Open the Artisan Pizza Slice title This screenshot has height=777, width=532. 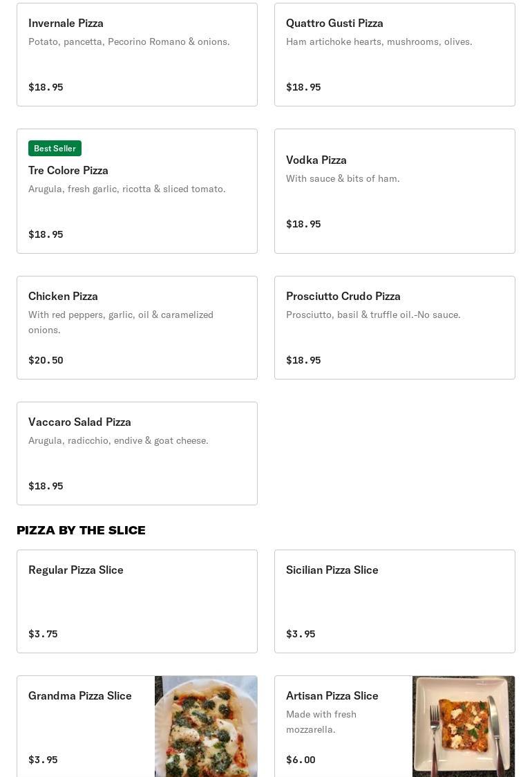point(332,695)
